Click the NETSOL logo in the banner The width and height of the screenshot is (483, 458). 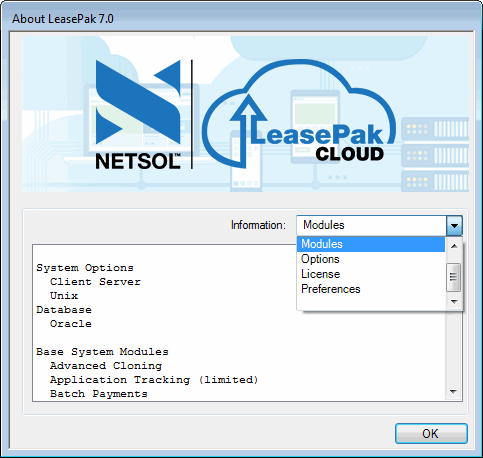(138, 114)
